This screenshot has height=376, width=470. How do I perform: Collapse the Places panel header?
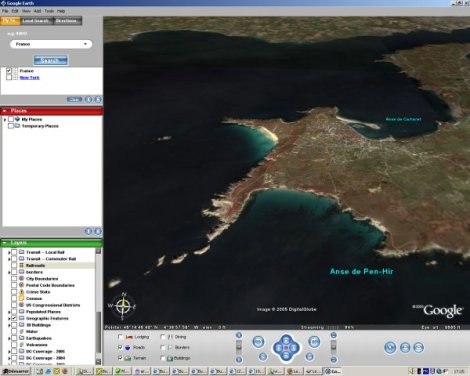[51, 111]
